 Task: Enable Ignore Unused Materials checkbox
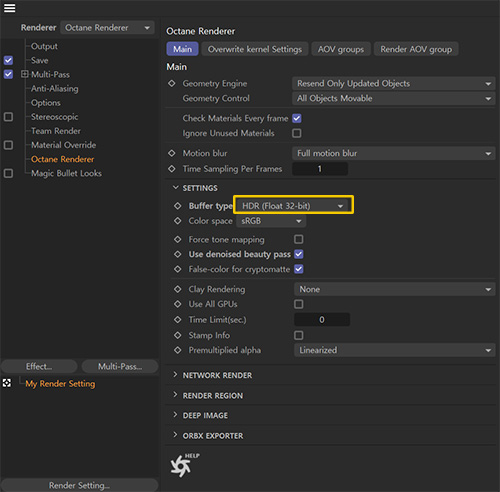(x=297, y=133)
